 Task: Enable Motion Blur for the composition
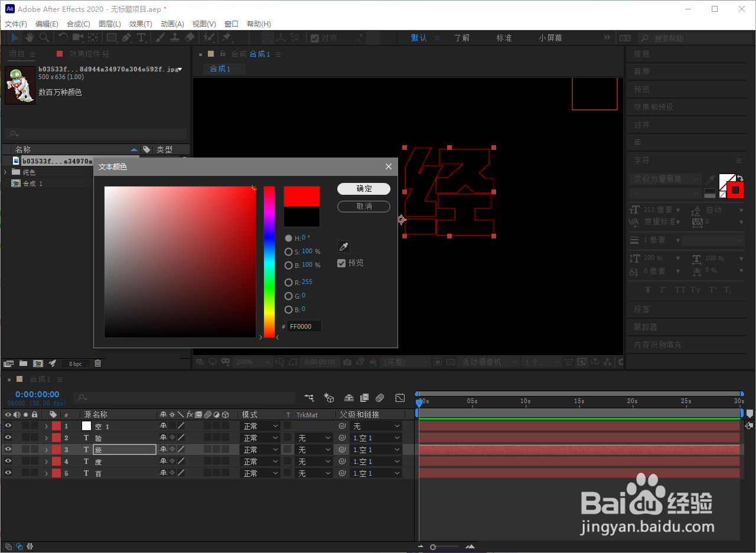point(380,398)
